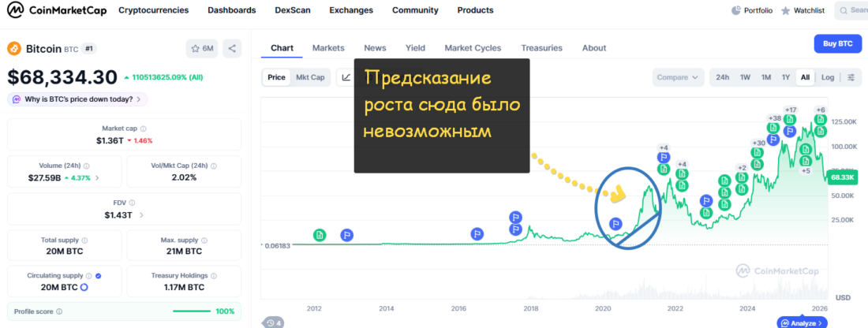Open the Cryptocurrencies menu
Image resolution: width=868 pixels, height=328 pixels.
tap(153, 10)
